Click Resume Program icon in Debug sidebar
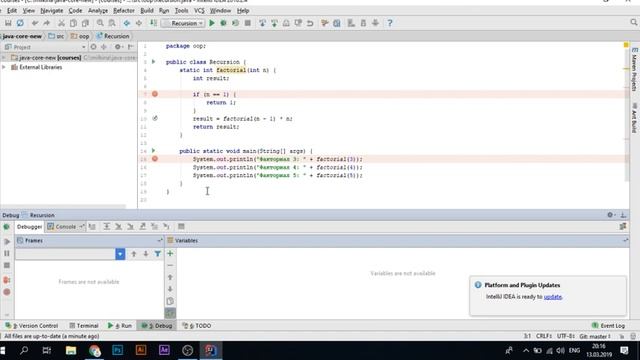This screenshot has height=360, width=640. pos(7,242)
